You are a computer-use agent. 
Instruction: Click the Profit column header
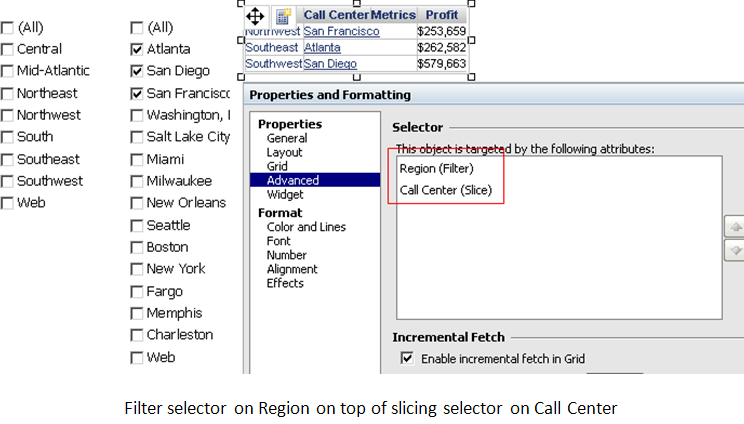point(441,15)
